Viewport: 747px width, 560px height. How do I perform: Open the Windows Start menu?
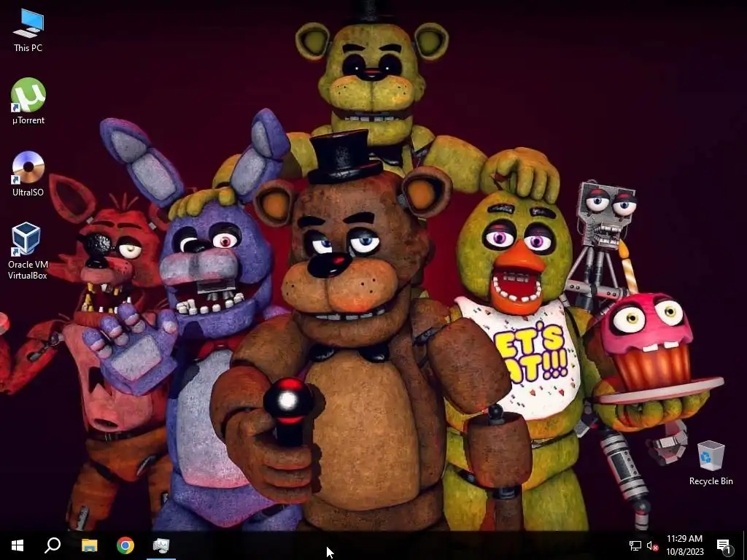point(18,545)
